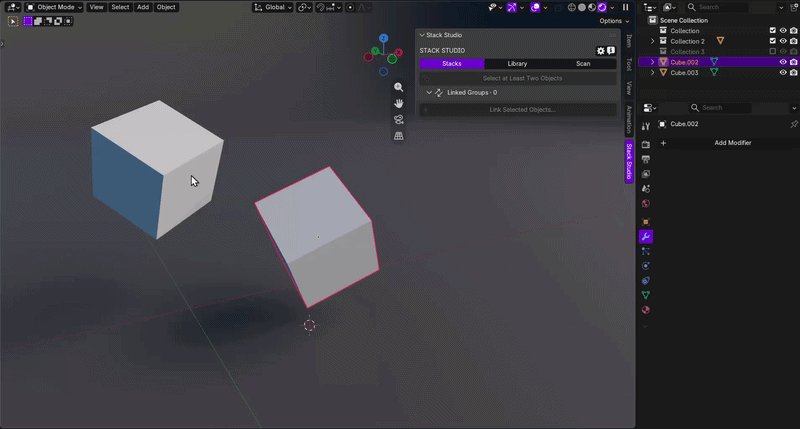This screenshot has height=429, width=800.
Task: Switch to rendered viewport shading
Action: (602, 7)
